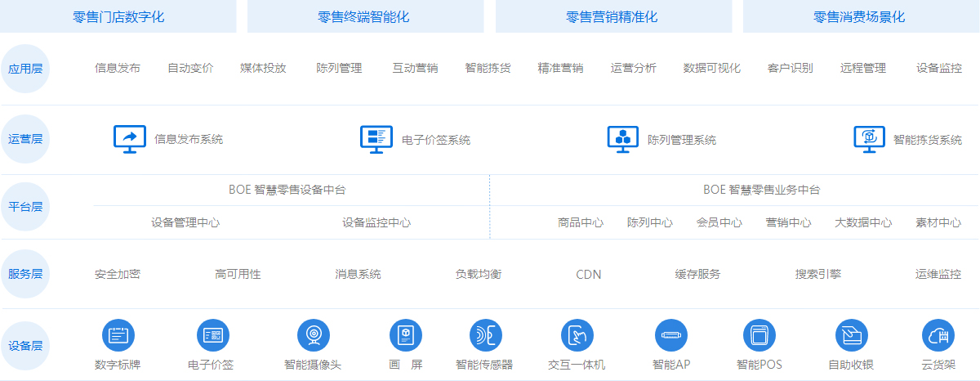
Task: Open the 零售营销精准化 tab
Action: pyautogui.click(x=612, y=16)
